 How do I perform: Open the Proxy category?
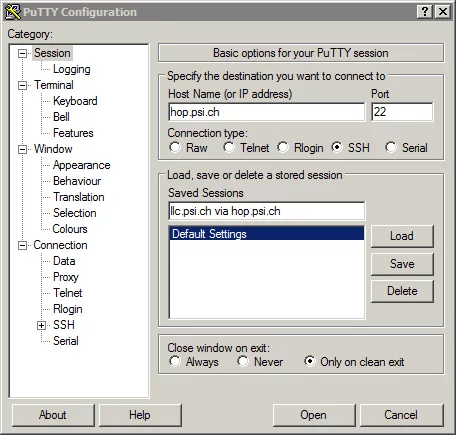point(66,277)
